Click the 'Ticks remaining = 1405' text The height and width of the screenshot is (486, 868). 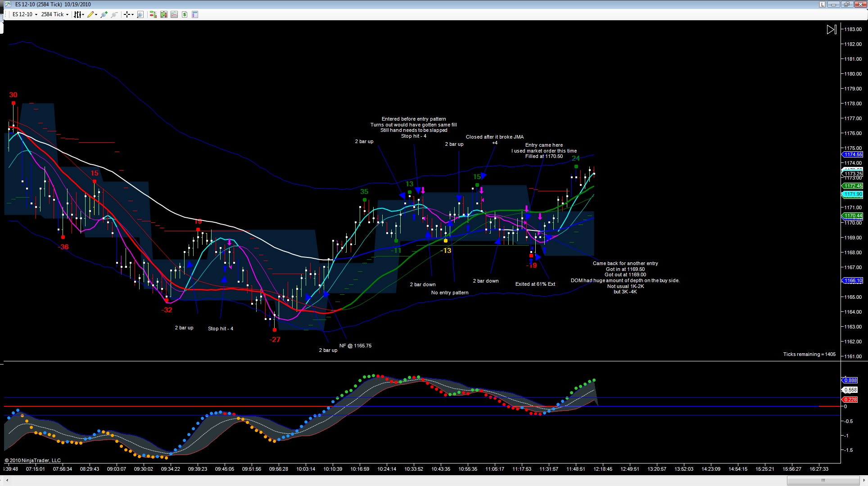pyautogui.click(x=809, y=354)
